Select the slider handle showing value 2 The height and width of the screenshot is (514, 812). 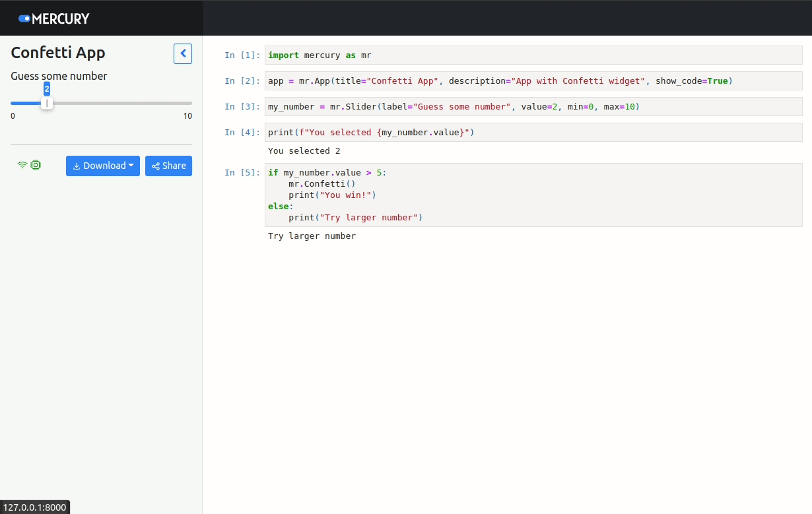tap(47, 102)
